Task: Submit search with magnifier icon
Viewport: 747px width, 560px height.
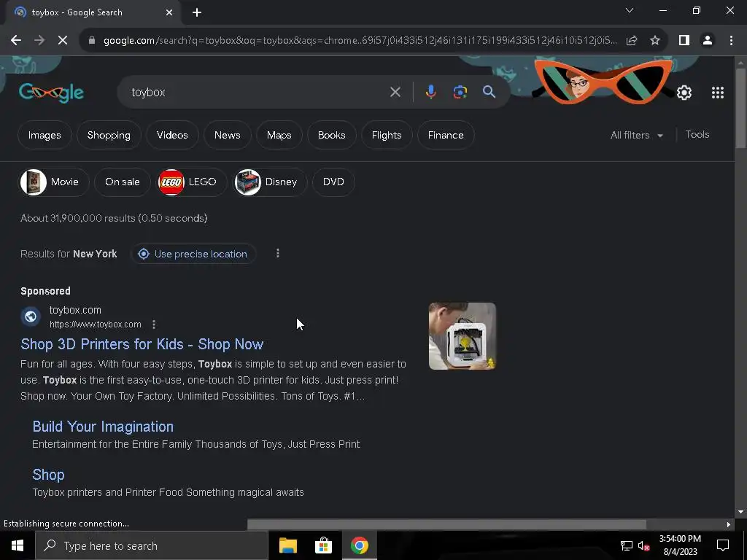Action: 489,92
